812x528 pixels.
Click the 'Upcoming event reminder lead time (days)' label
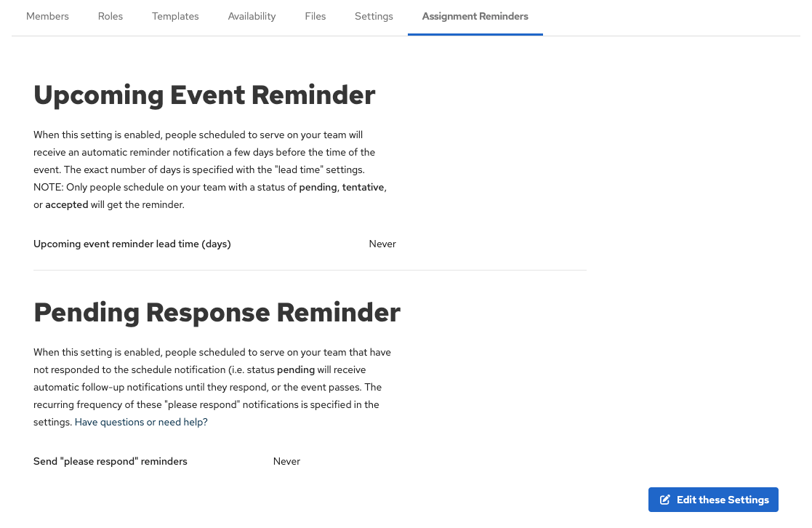pyautogui.click(x=132, y=244)
